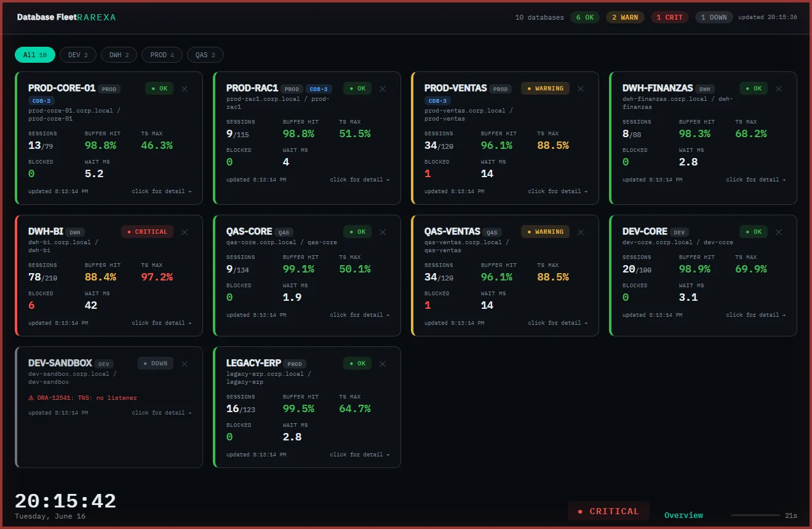Click the PROD tag on LEGACY-ERP card
The image size is (812, 529).
pyautogui.click(x=295, y=364)
